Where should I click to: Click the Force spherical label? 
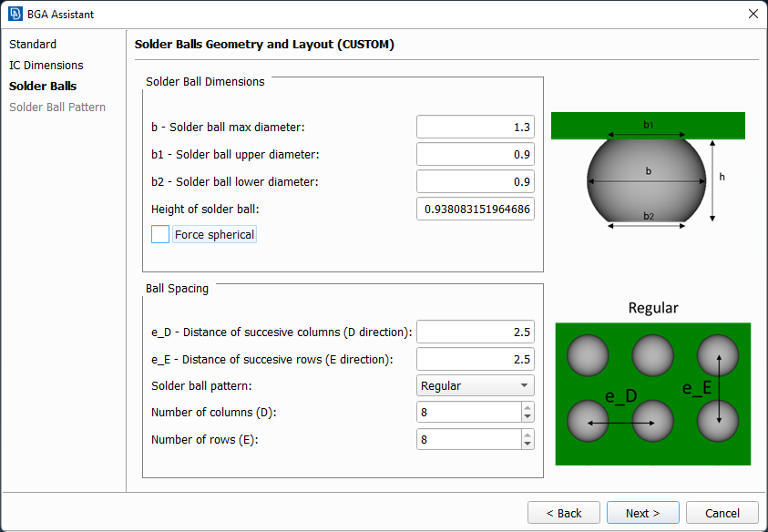point(214,235)
